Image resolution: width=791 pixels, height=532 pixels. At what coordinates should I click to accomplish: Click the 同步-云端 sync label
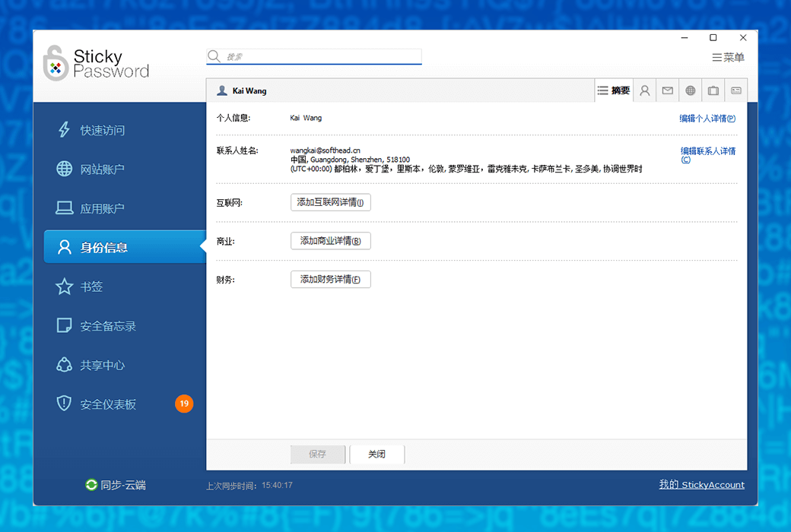[123, 485]
